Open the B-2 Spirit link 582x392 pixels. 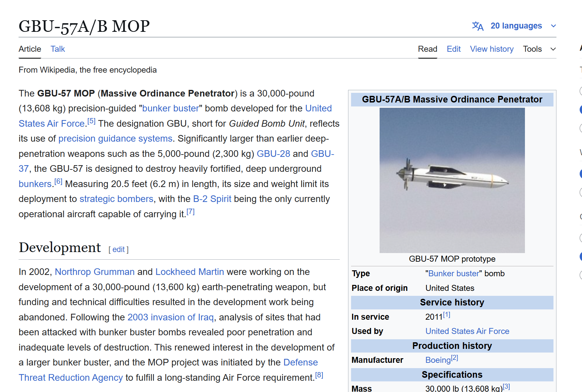212,199
